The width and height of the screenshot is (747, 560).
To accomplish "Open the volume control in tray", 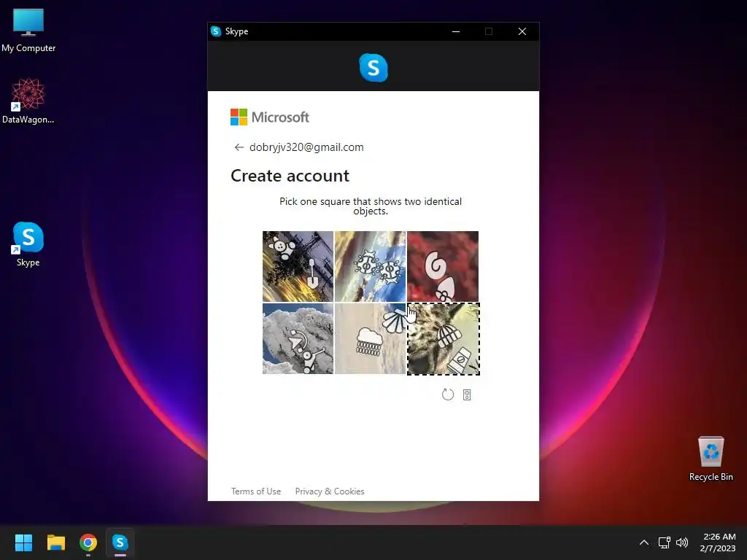I will coord(682,542).
